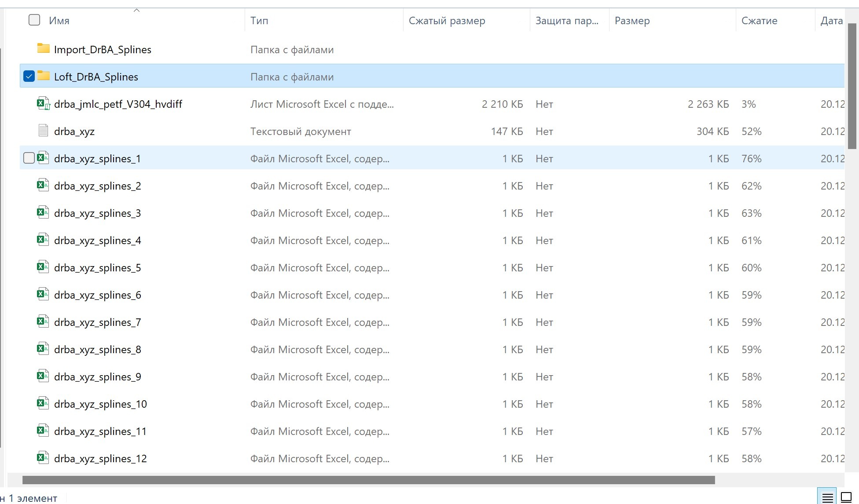Select file name drba_xyz_splines_6

(x=97, y=295)
